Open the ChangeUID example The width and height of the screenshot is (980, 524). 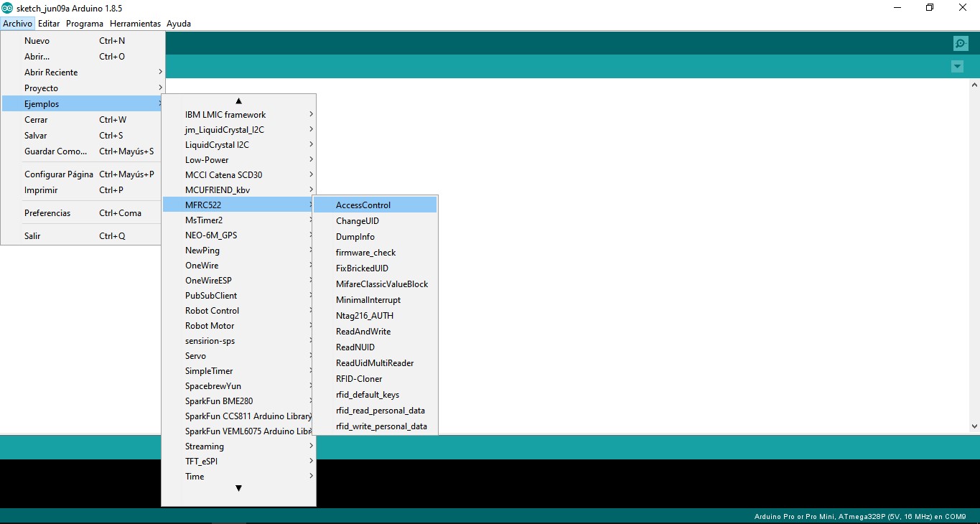click(375, 221)
